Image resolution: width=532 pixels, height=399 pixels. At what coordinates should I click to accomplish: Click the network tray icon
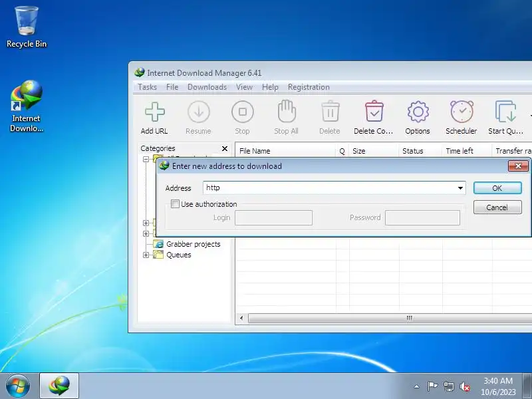448,386
